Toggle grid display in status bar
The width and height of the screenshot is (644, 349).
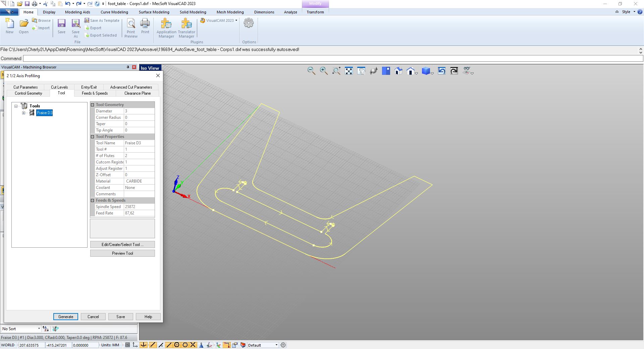pyautogui.click(x=128, y=345)
